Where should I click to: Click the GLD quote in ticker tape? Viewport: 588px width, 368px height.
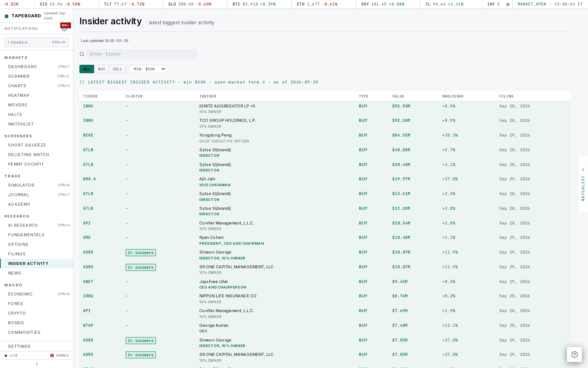[x=190, y=4]
